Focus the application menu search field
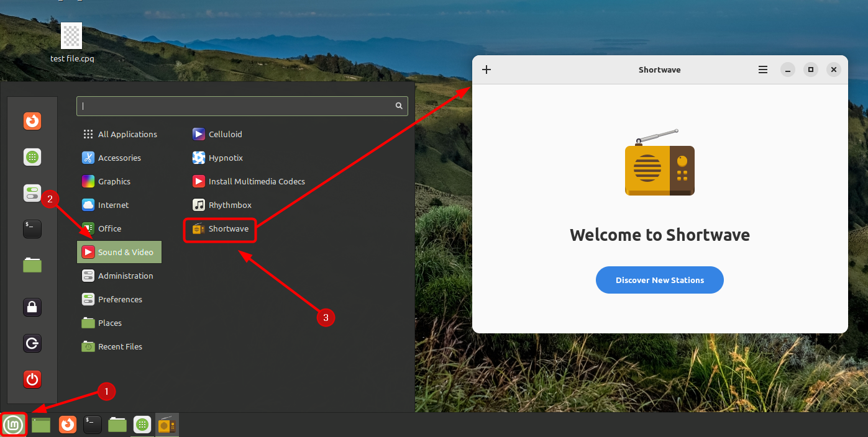The width and height of the screenshot is (868, 437). click(x=242, y=106)
